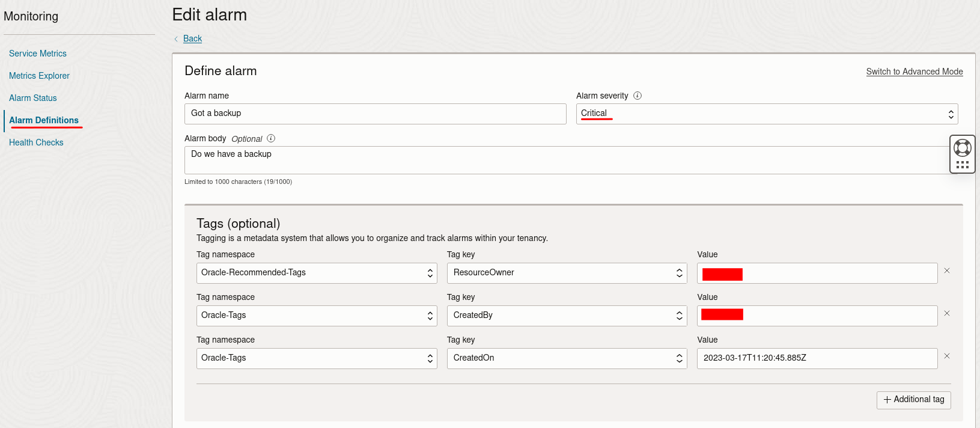The height and width of the screenshot is (428, 980).
Task: Go to Service Metrics
Action: click(x=38, y=53)
